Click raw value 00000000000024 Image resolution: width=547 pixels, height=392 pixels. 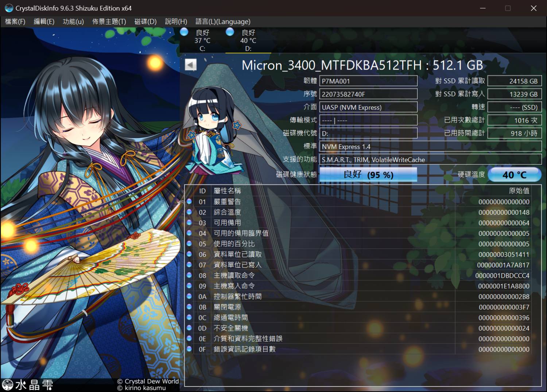click(504, 328)
